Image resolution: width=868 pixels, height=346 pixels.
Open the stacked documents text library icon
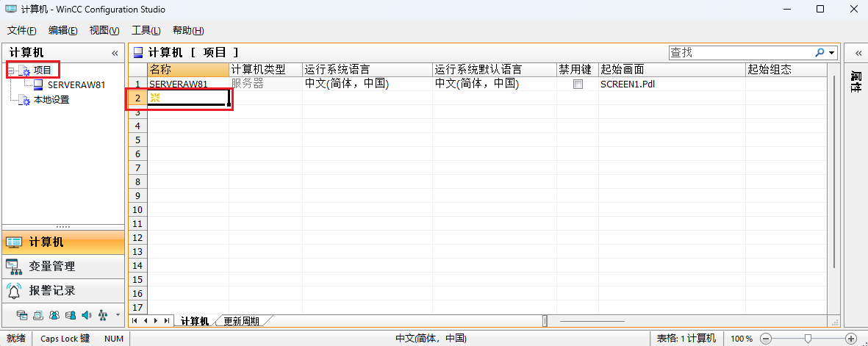point(37,315)
